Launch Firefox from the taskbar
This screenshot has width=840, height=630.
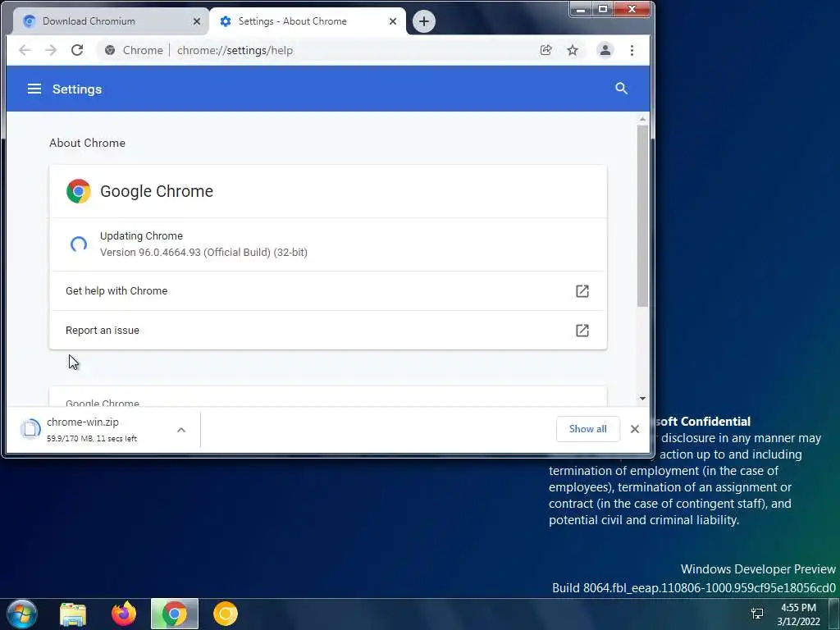point(124,614)
